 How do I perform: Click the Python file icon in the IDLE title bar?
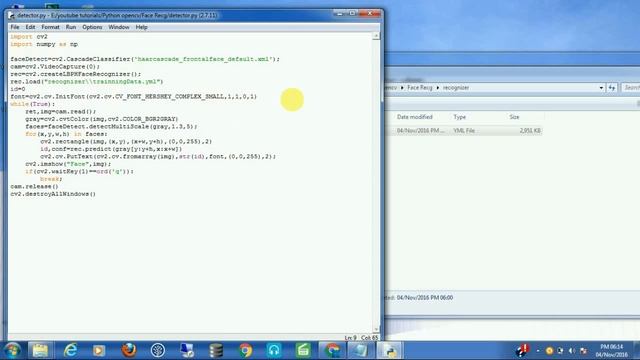pos(11,16)
